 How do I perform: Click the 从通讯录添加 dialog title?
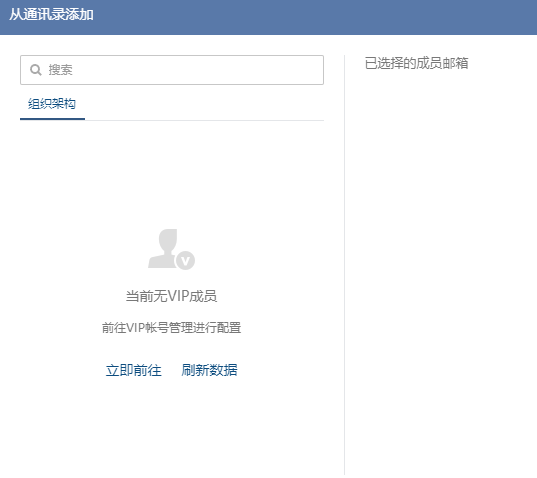point(51,15)
